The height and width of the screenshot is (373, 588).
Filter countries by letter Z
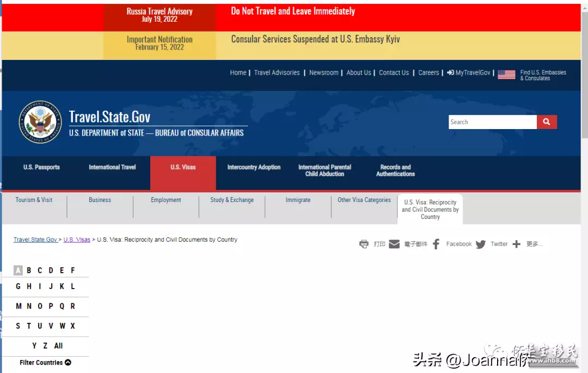(45, 346)
